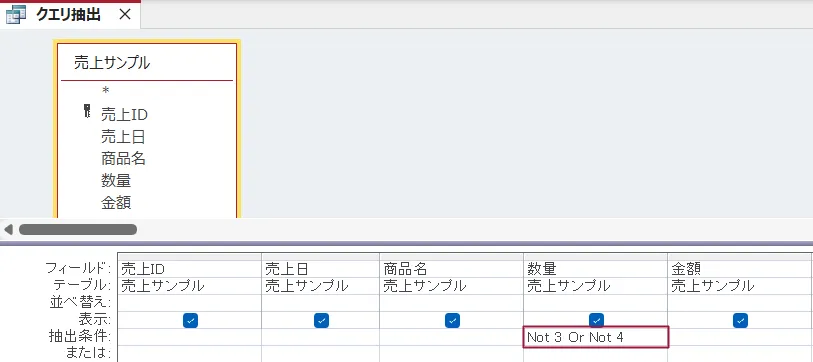Uncheck the 表示 checkbox for 売上日
Viewport: 813px width, 362px height.
click(321, 321)
